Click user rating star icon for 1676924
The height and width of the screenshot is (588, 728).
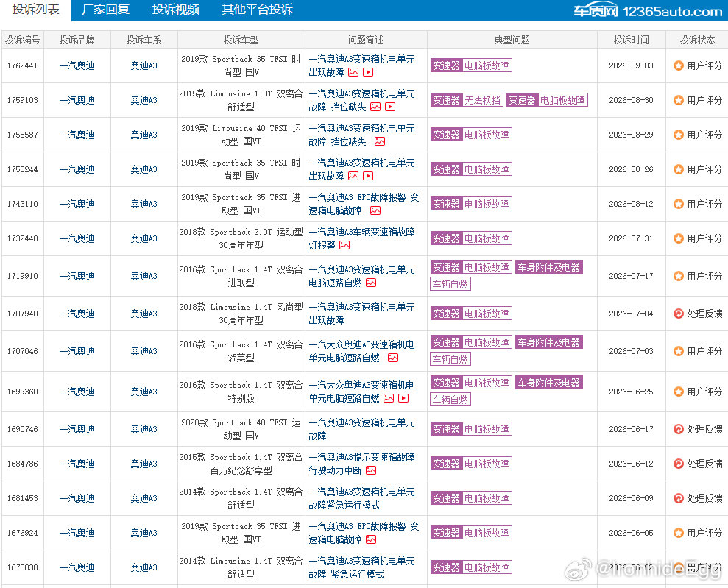[679, 533]
